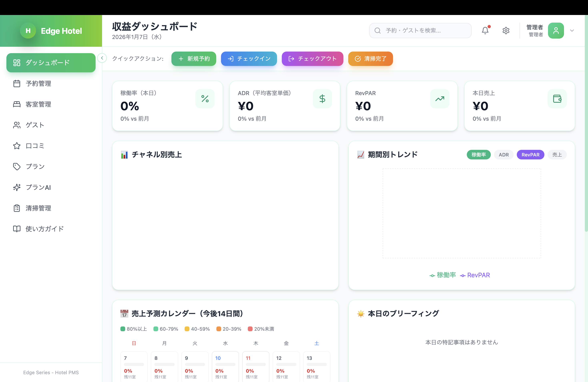This screenshot has height=382, width=588.
Task: Collapse the sidebar with chevron button
Action: coord(102,58)
